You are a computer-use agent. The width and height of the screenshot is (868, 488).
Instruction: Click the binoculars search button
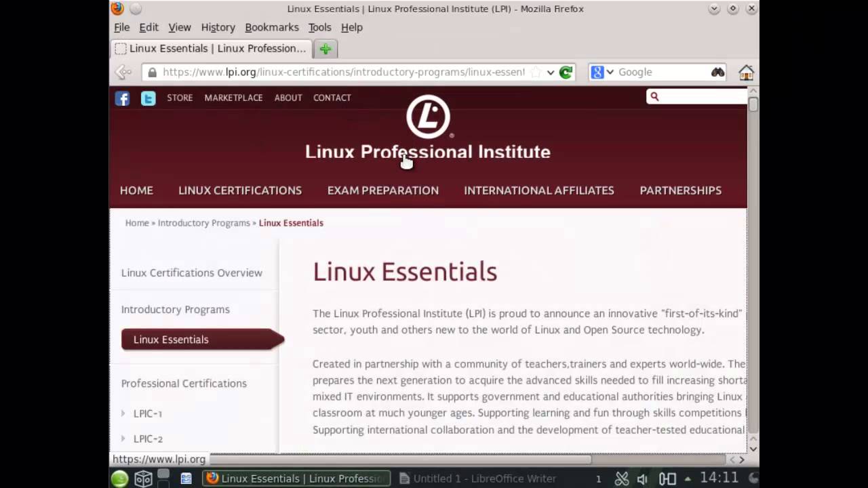pyautogui.click(x=717, y=73)
